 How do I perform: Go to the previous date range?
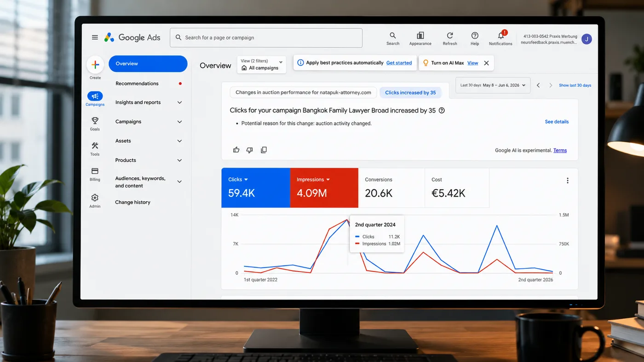(x=538, y=85)
